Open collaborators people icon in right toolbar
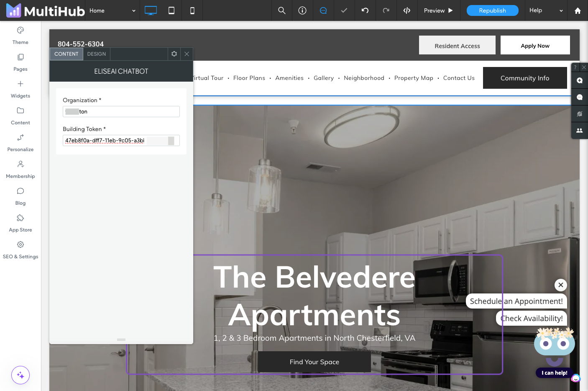Viewport: 588px width, 391px height. point(580,131)
